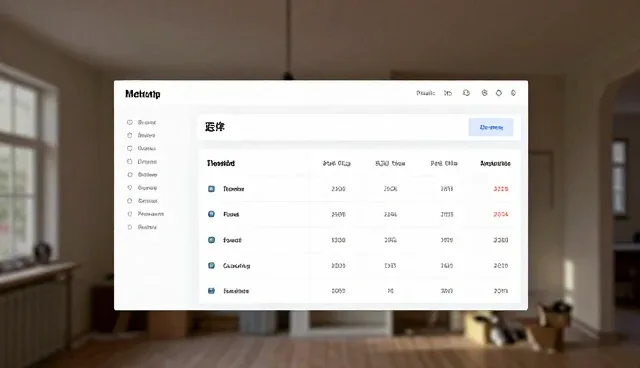640x368 pixels.
Task: Click the second column header of the table
Action: [337, 163]
